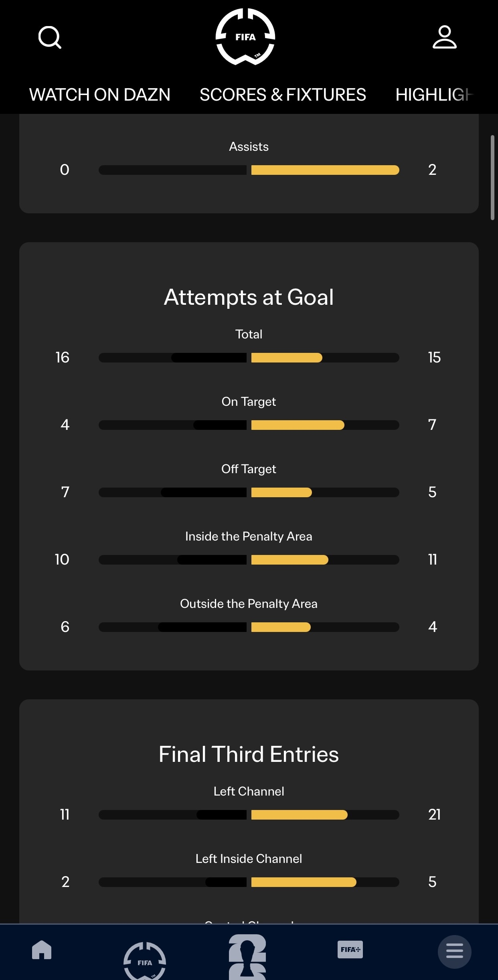Tap the Attempts at Goal heading

coord(249,297)
